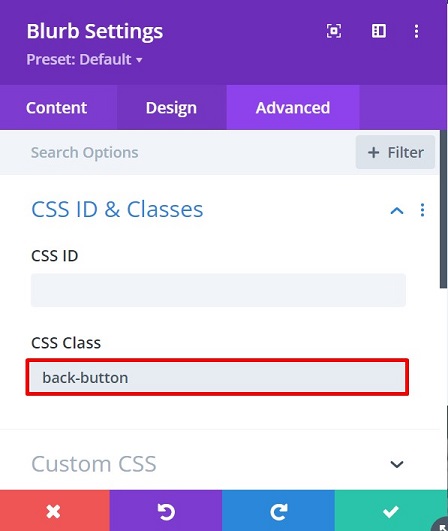Click the Search Options field
Image resolution: width=448 pixels, height=531 pixels.
(176, 152)
